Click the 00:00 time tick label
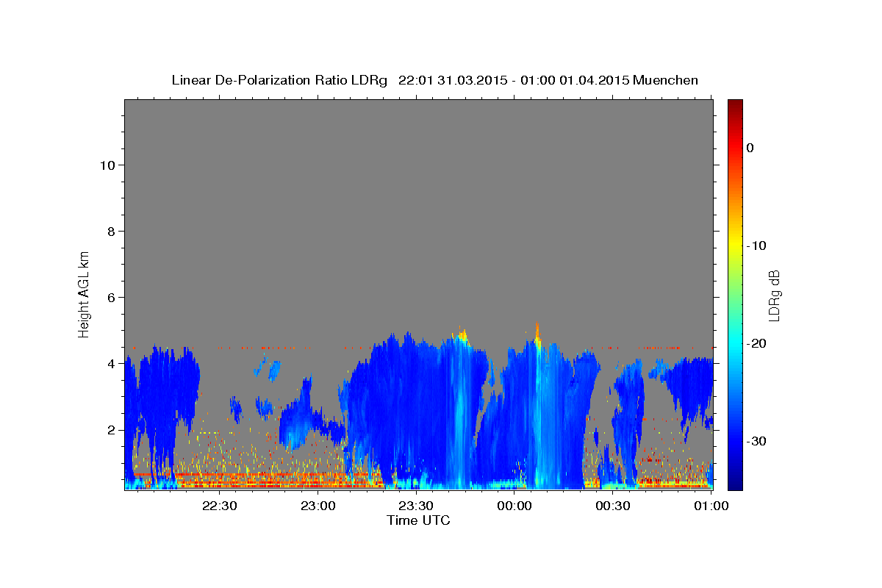This screenshot has height=588, width=882. click(514, 506)
